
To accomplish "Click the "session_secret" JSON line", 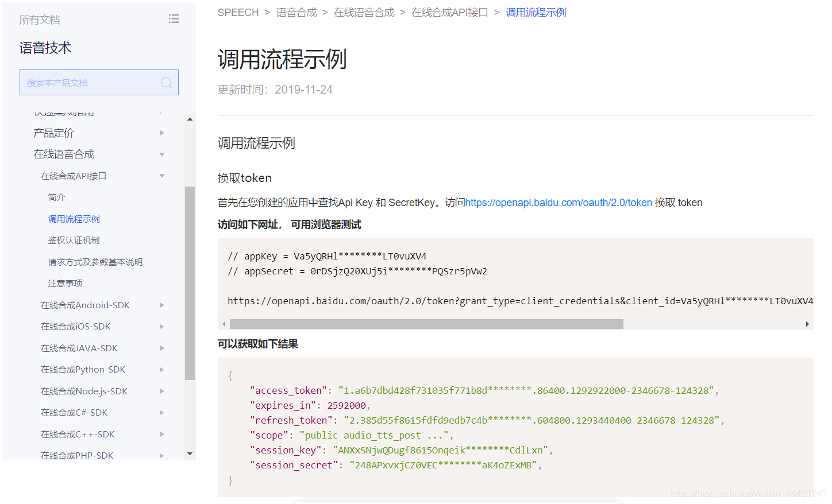I will pyautogui.click(x=396, y=466).
